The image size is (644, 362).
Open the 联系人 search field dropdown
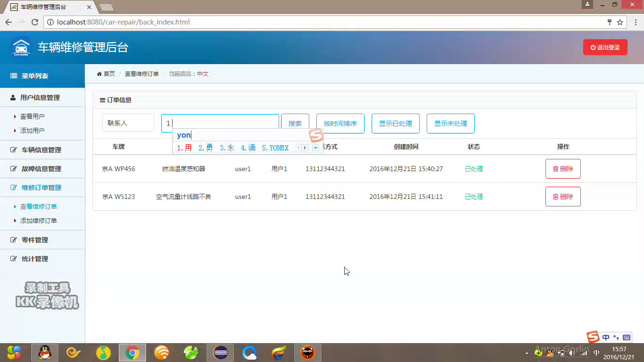pos(128,123)
